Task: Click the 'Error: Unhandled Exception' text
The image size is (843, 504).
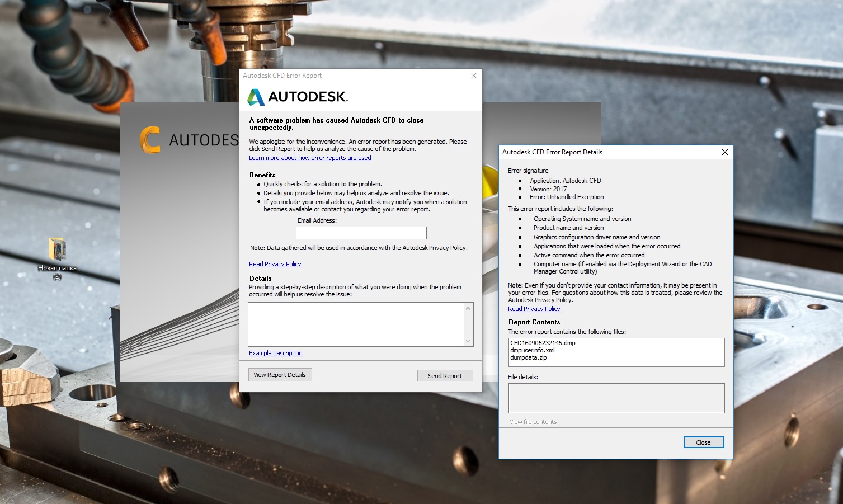Action: [567, 197]
